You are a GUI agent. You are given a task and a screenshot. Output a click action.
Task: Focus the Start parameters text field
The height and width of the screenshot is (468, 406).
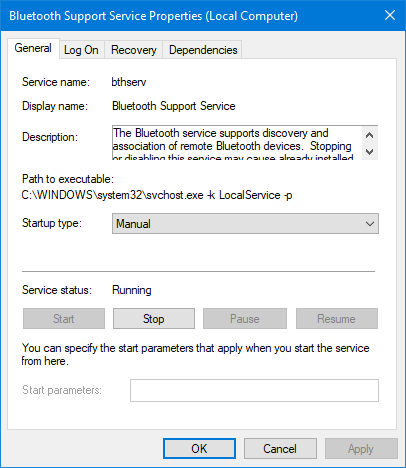click(254, 390)
